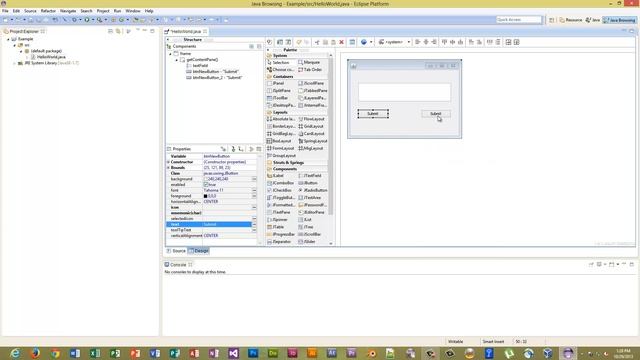
Task: Choose the SpringLayout layout
Action: click(313, 141)
